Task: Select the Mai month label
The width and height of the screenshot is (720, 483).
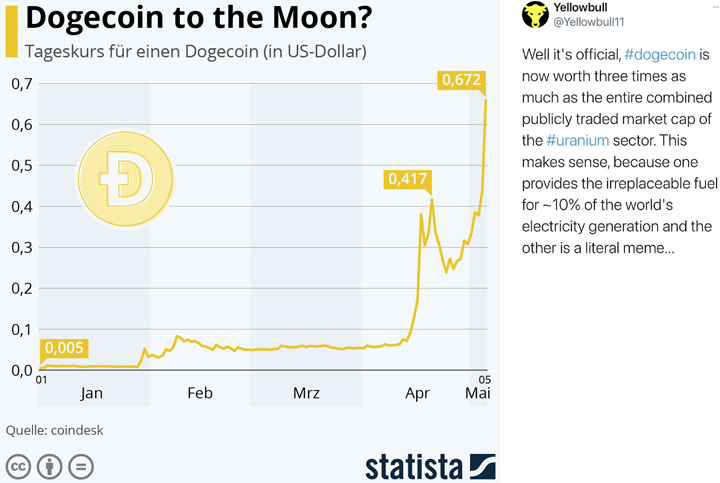Action: tap(478, 393)
